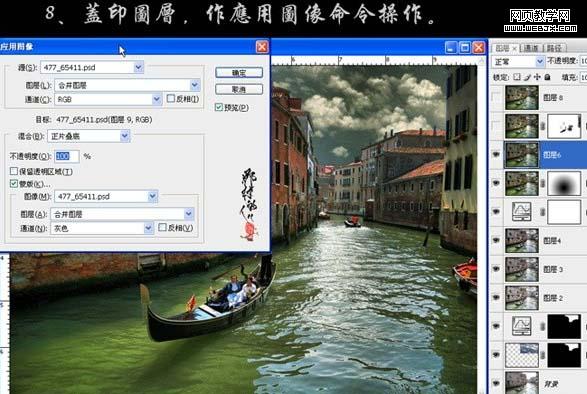The width and height of the screenshot is (587, 394).
Task: Select 图层 2 layer thumbnail
Action: point(521,298)
